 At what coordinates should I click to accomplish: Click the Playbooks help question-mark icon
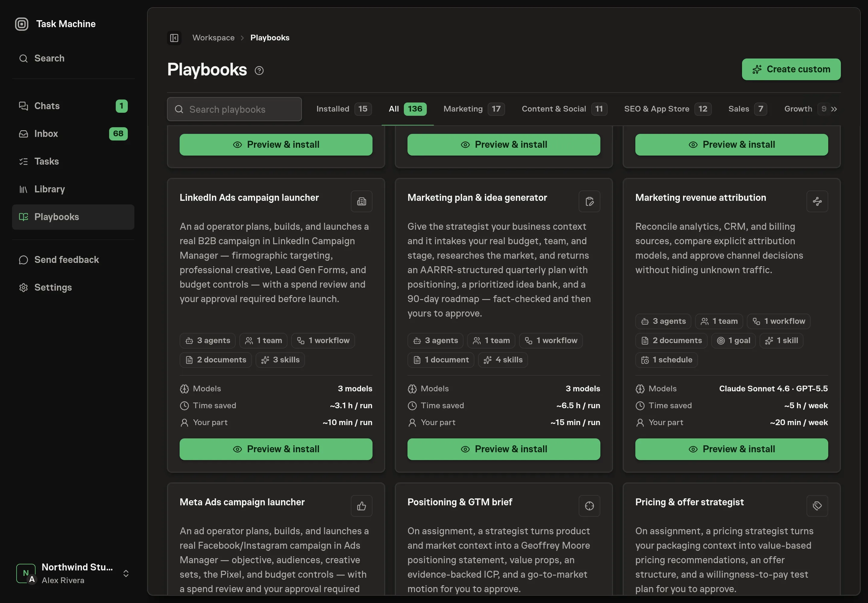259,71
